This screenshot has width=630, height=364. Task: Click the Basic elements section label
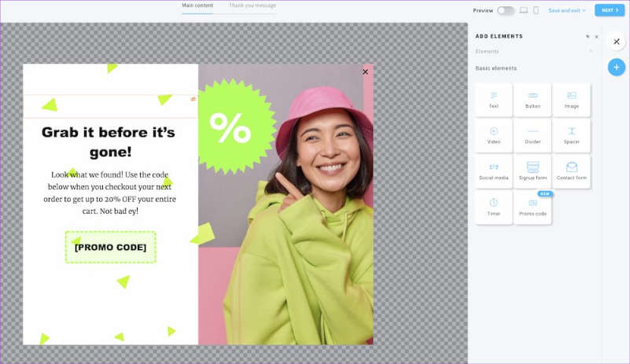[x=496, y=68]
